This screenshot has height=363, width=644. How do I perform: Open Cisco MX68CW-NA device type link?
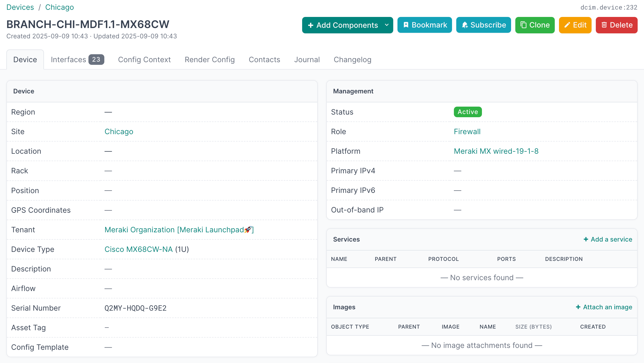138,249
